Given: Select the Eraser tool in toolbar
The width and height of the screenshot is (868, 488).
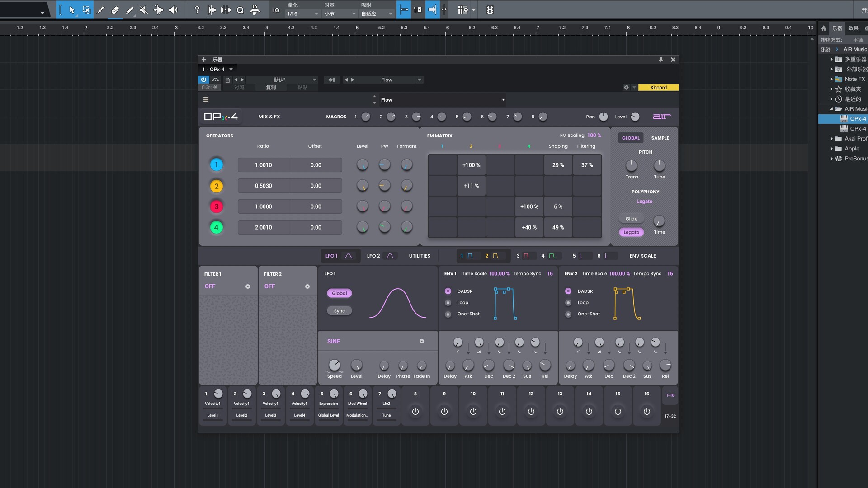Looking at the screenshot, I should point(115,10).
